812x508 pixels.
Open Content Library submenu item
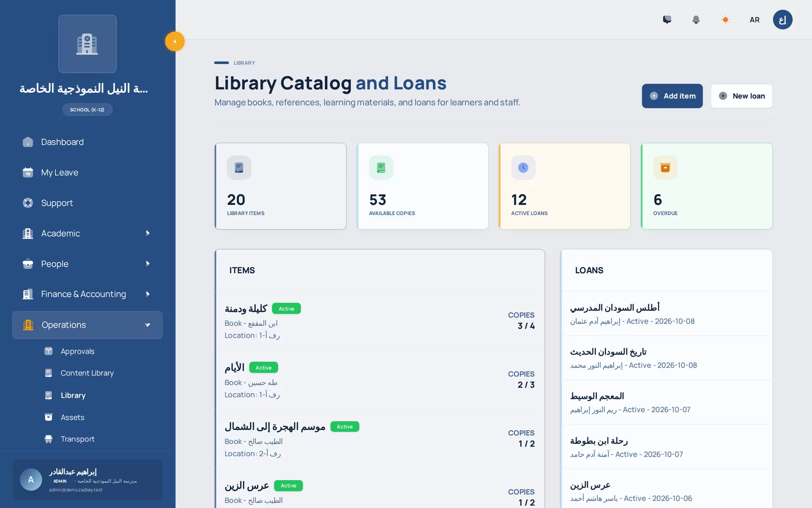pos(87,373)
